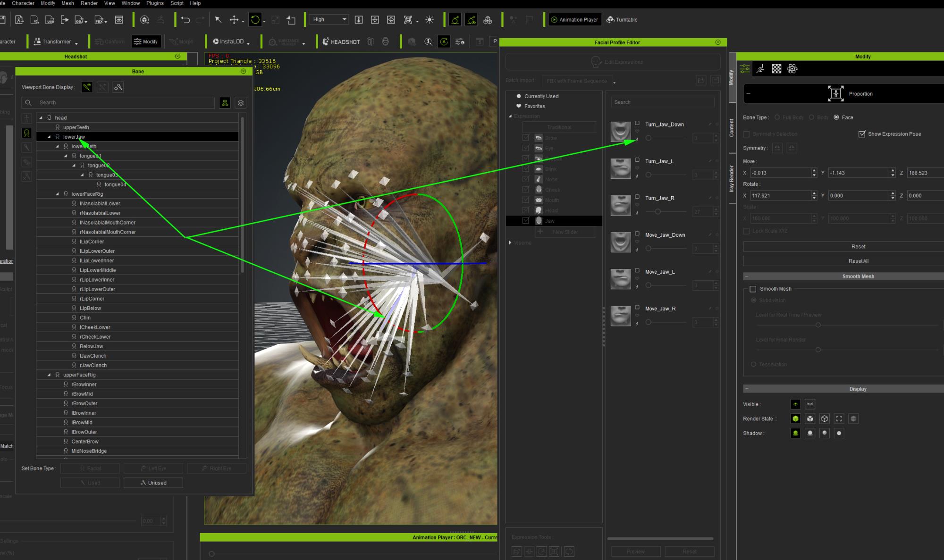Click the layers icon beside bone Search
This screenshot has height=560, width=944.
pos(241,103)
